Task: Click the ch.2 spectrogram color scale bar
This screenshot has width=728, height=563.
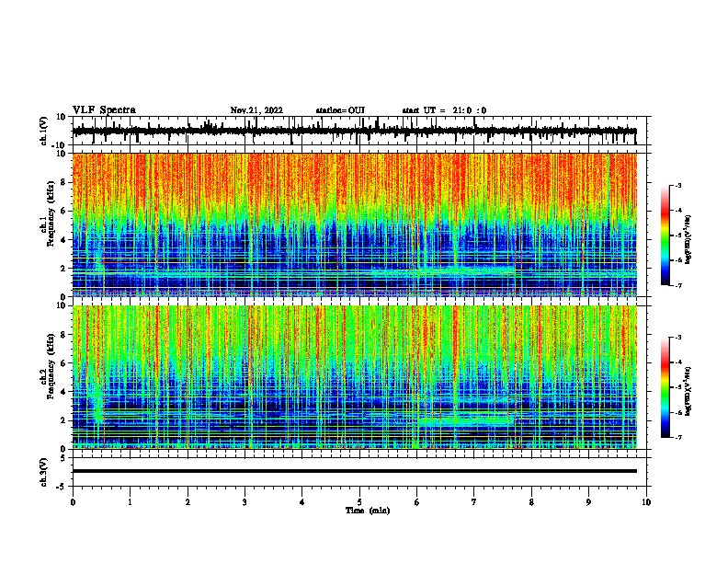Action: (x=665, y=387)
